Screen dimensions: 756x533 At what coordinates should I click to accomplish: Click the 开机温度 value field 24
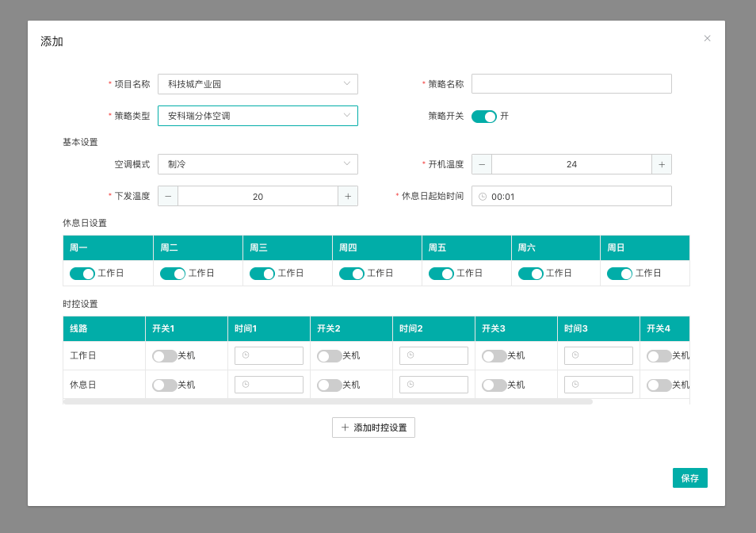[x=571, y=164]
